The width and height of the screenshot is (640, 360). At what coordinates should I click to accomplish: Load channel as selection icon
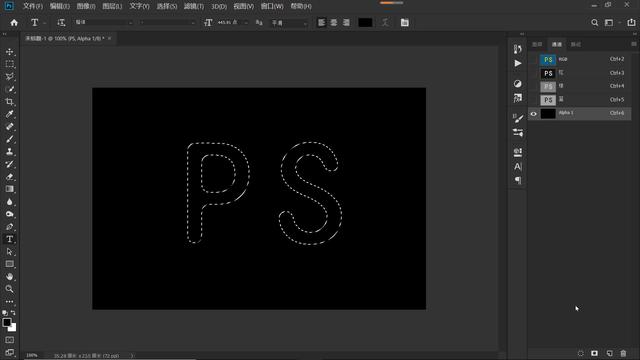(x=580, y=353)
